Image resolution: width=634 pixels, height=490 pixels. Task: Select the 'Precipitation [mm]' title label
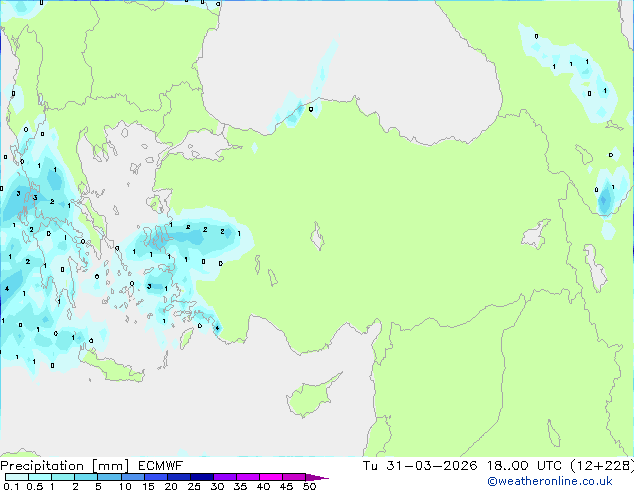coord(65,466)
